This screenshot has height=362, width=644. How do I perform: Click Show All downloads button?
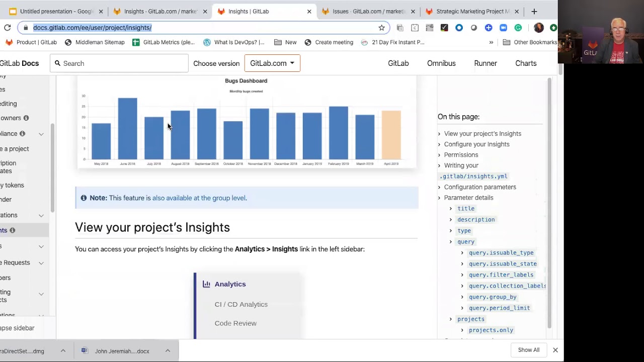click(x=528, y=350)
